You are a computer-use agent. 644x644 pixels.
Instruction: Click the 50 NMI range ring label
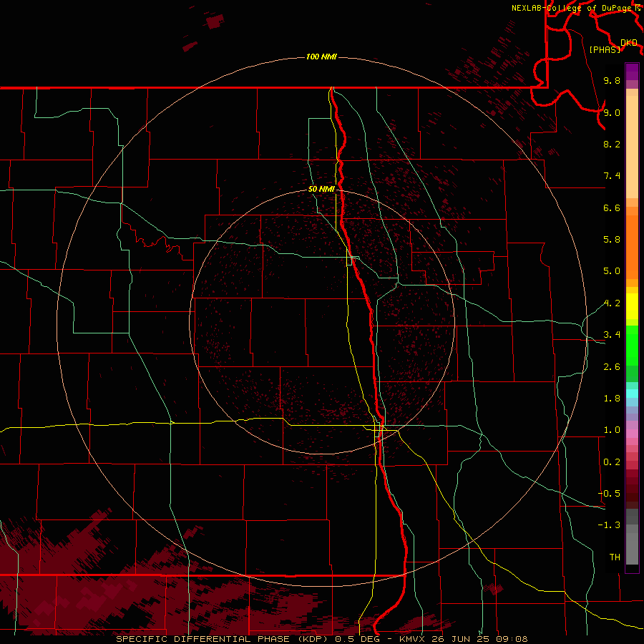[x=321, y=189]
